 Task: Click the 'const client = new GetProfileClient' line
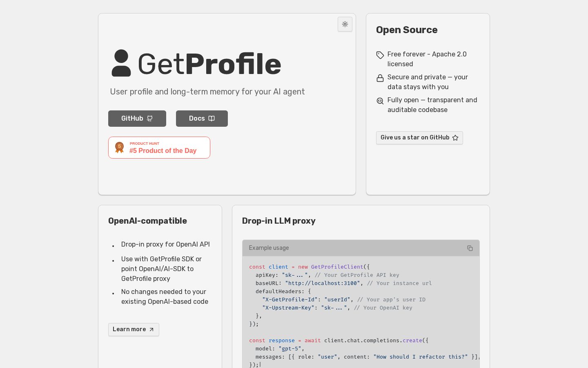click(310, 267)
